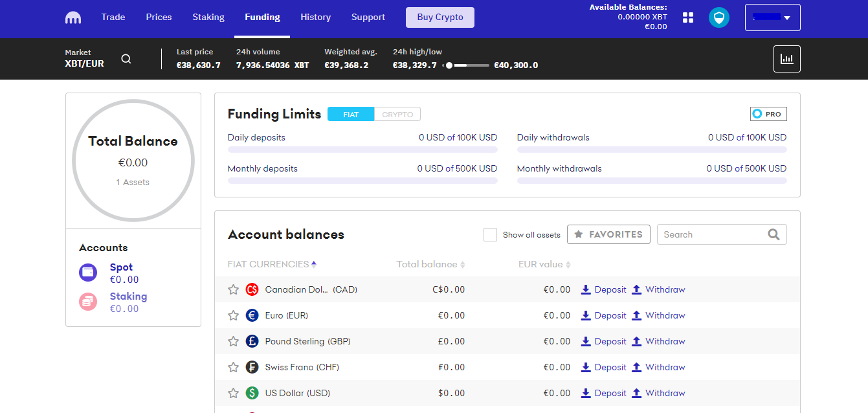Open the History tab
Viewport: 868px width, 413px height.
tap(315, 17)
